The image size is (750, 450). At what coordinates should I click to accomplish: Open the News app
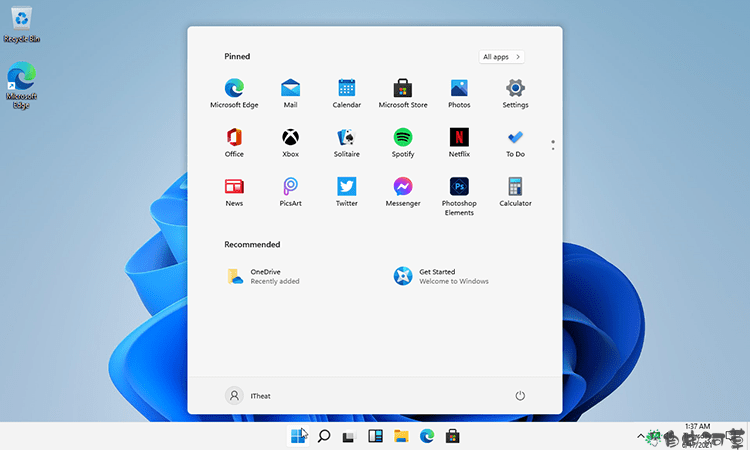coord(234,192)
